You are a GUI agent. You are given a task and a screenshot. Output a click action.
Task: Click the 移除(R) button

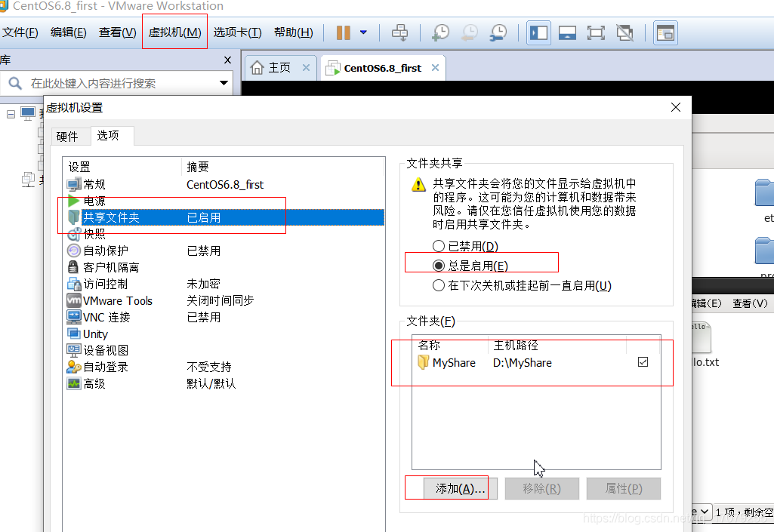pyautogui.click(x=541, y=488)
